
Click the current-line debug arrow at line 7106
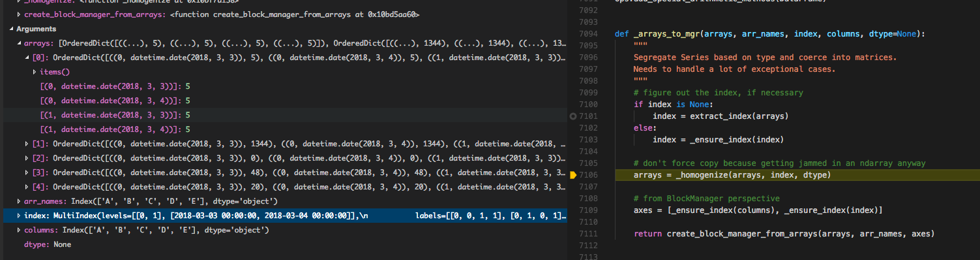(572, 175)
